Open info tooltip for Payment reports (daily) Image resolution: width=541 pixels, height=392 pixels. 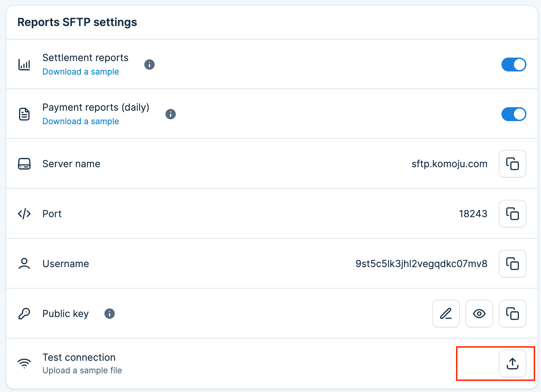(171, 114)
